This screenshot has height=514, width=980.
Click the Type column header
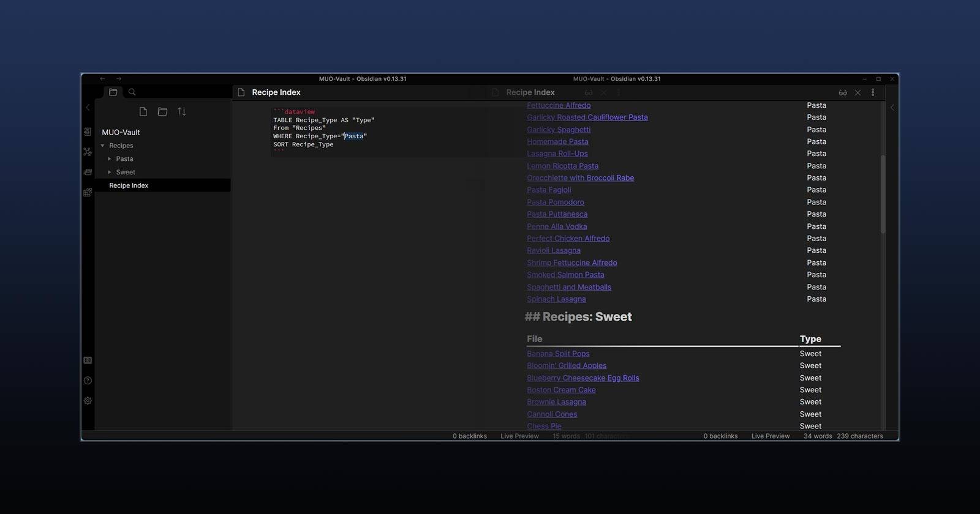810,339
